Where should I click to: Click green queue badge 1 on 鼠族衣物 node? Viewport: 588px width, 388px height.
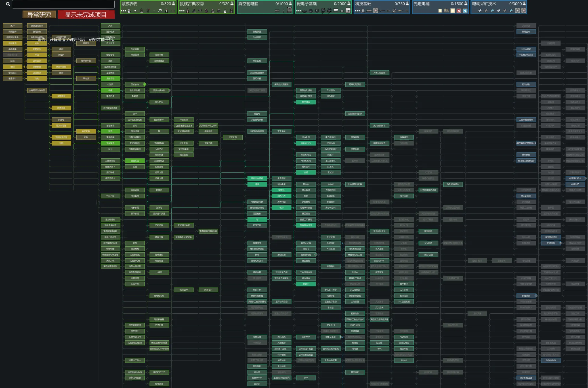(x=145, y=84)
